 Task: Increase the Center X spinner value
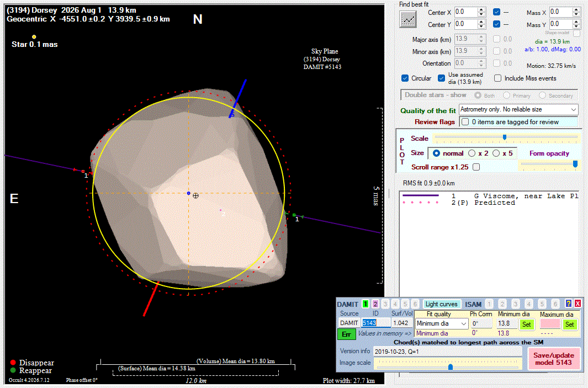pyautogui.click(x=481, y=10)
